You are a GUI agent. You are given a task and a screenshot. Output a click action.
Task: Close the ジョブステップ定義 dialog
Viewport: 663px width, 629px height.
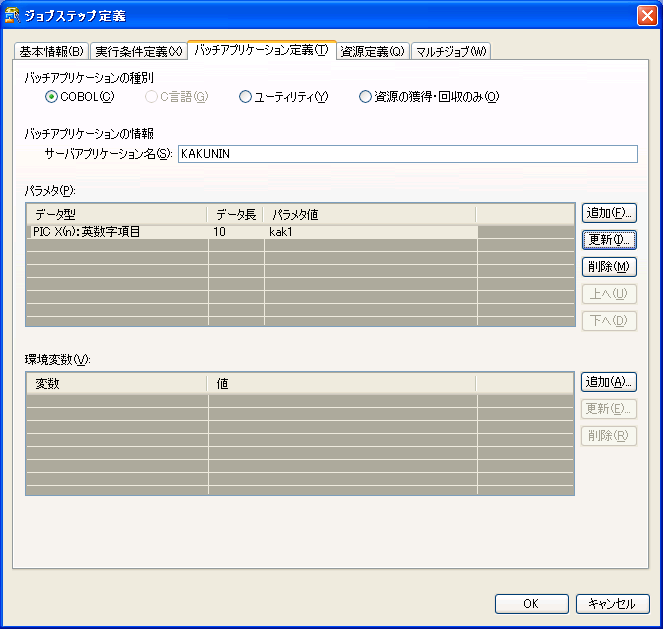(x=647, y=16)
